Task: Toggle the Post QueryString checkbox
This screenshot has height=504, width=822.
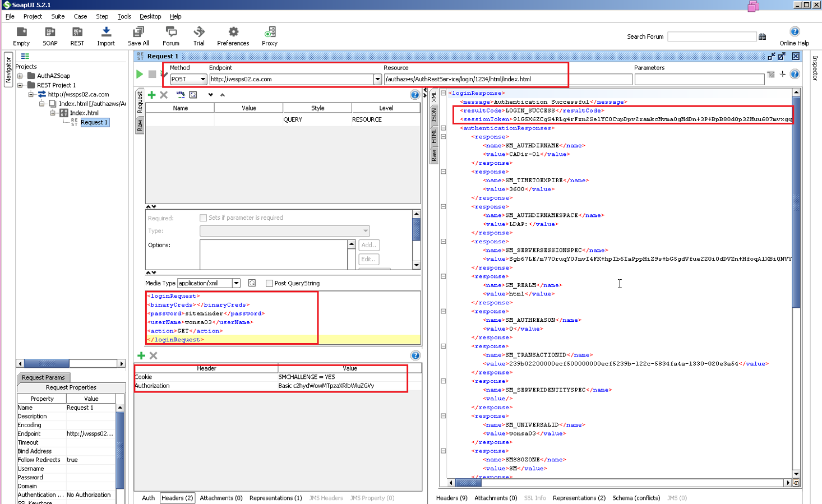Action: (x=269, y=283)
